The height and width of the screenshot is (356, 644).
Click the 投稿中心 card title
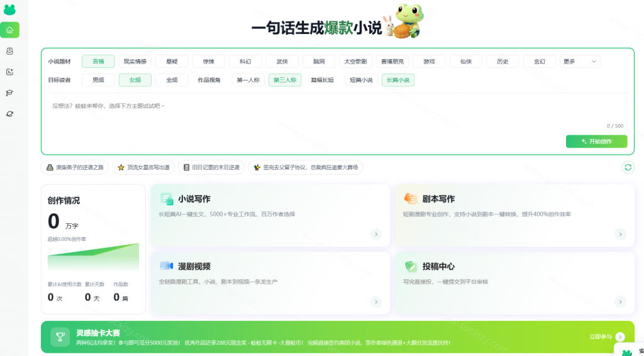tap(438, 267)
